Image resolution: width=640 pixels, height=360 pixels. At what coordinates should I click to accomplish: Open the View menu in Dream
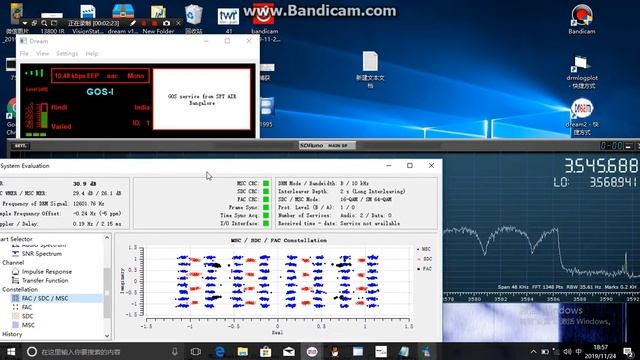(42, 53)
